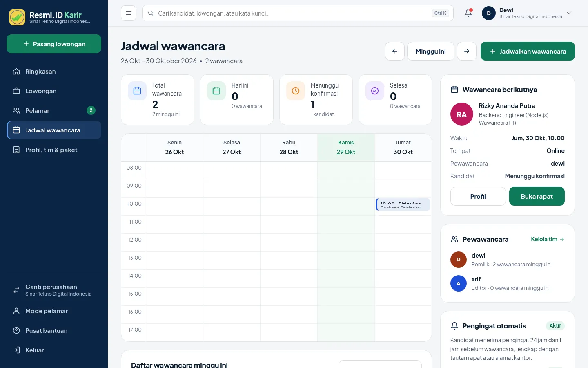
Task: Click the Pengingat otomatis bell icon
Action: click(x=454, y=326)
